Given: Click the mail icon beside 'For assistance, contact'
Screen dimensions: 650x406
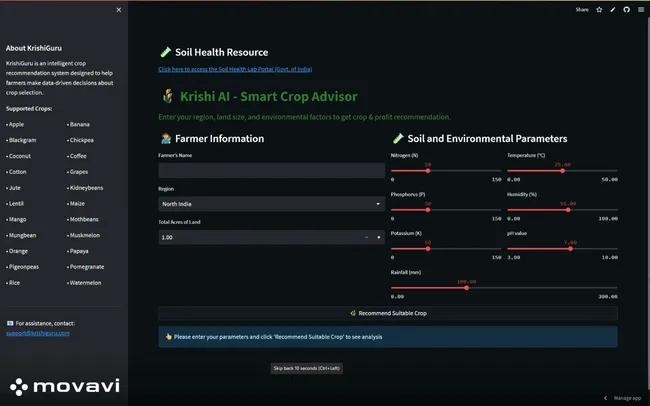Looking at the screenshot, I should coord(10,323).
